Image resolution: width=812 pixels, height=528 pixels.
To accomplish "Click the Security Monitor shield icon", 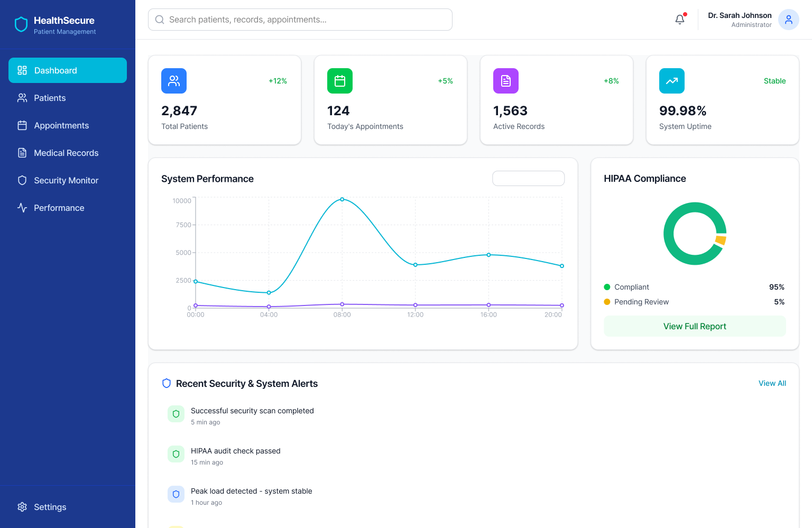I will pos(22,180).
